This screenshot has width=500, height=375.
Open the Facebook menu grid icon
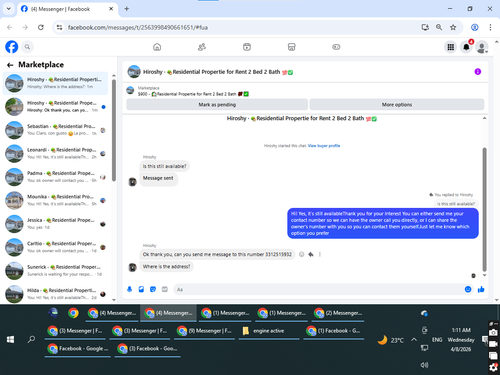451,47
